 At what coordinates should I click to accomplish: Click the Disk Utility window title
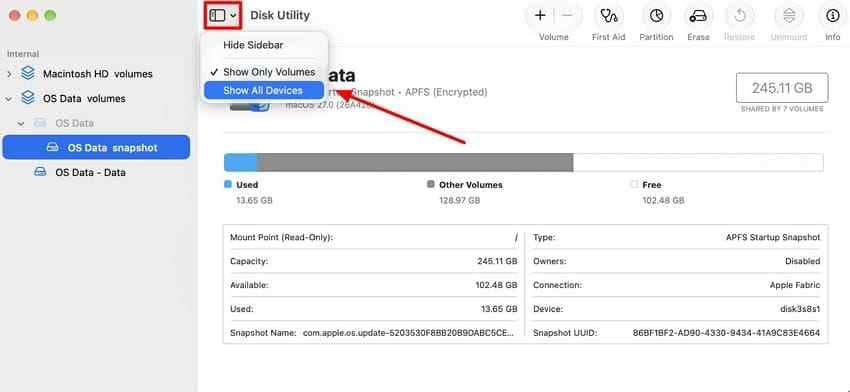(x=280, y=15)
